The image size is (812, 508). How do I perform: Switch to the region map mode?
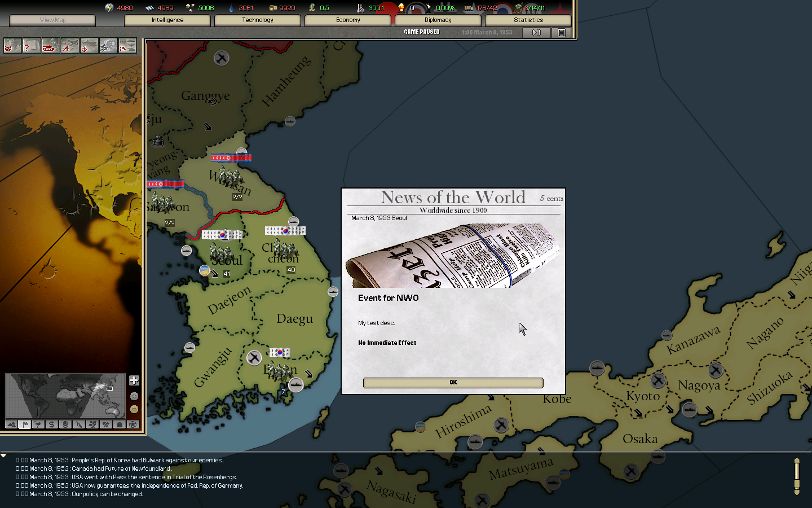click(92, 424)
